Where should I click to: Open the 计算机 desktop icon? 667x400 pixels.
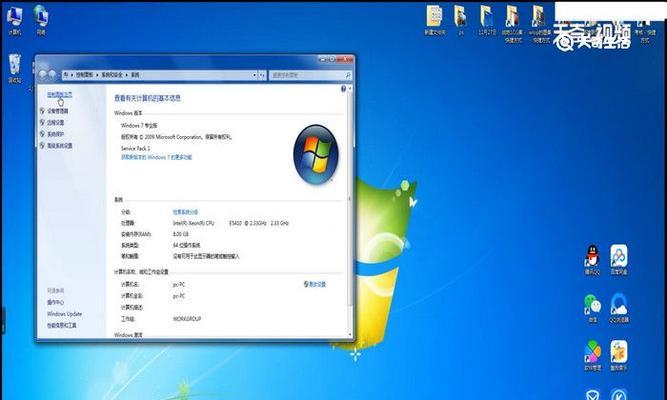coord(14,20)
